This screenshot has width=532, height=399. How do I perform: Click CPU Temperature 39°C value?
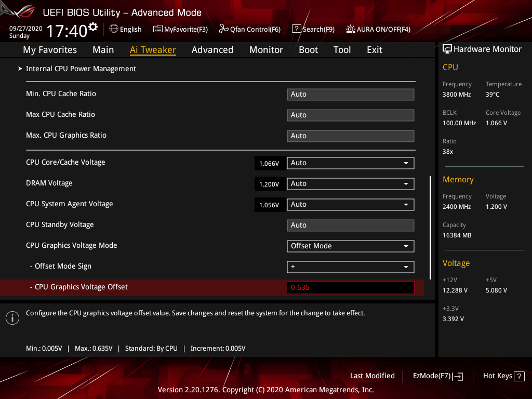[x=493, y=95]
